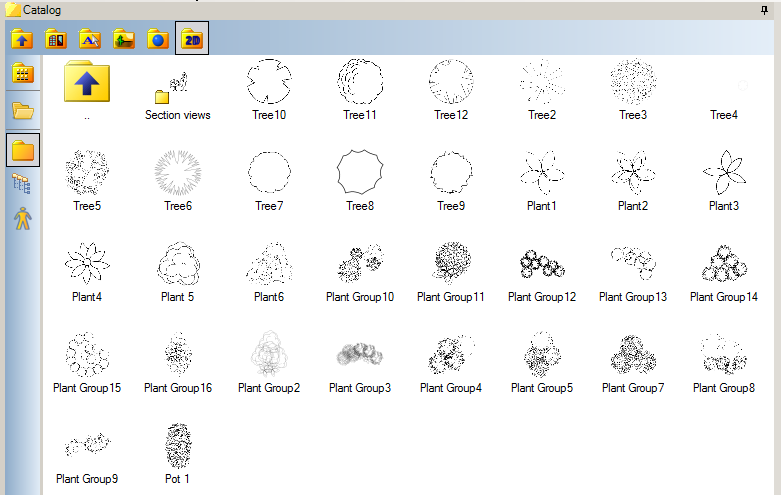Select the Tree4 label
The height and width of the screenshot is (495, 781).
coord(724,115)
